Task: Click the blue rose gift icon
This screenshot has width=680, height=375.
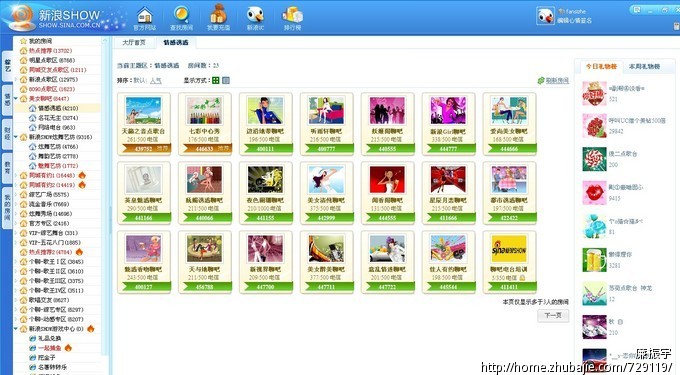Action: point(594,226)
